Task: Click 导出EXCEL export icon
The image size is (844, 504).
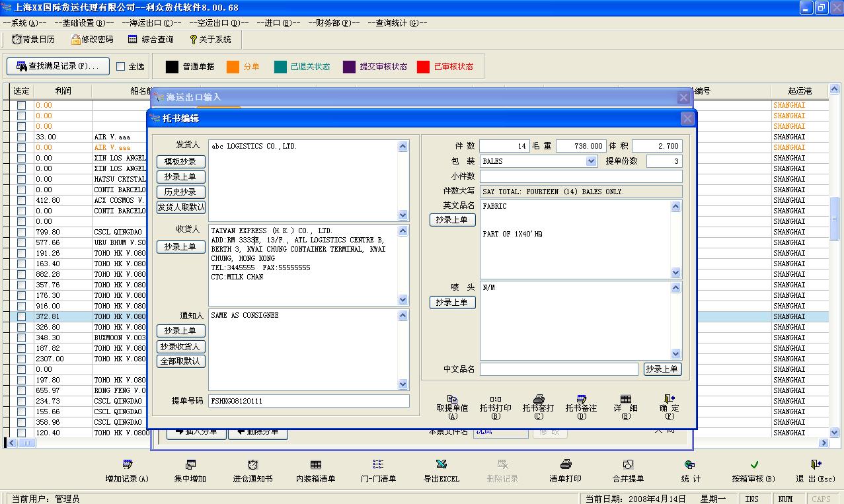Action: [x=441, y=465]
